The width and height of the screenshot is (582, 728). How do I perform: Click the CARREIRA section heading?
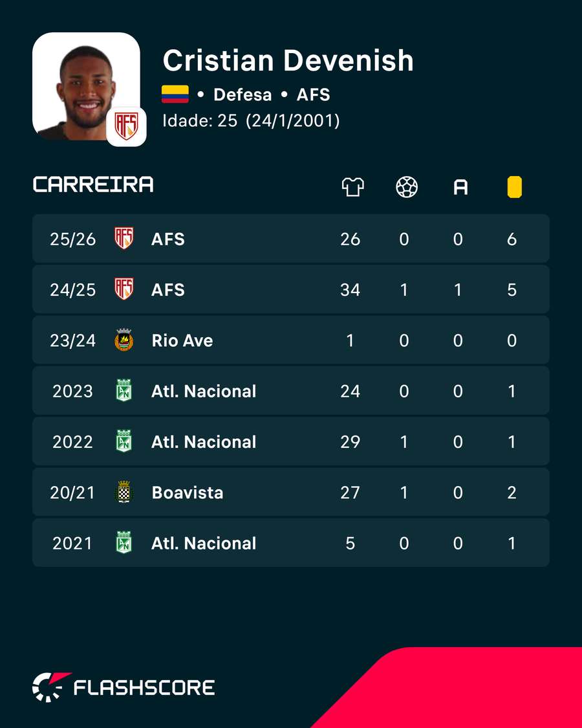click(x=93, y=185)
